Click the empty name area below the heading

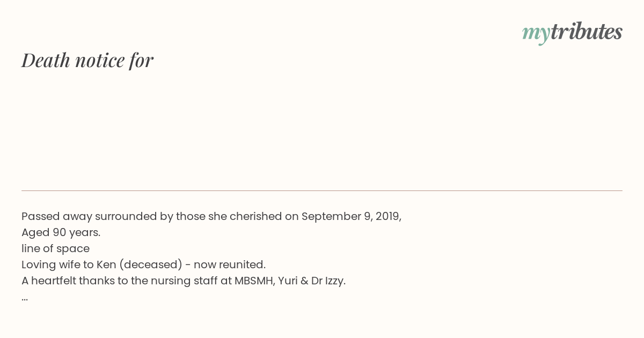tap(322, 129)
